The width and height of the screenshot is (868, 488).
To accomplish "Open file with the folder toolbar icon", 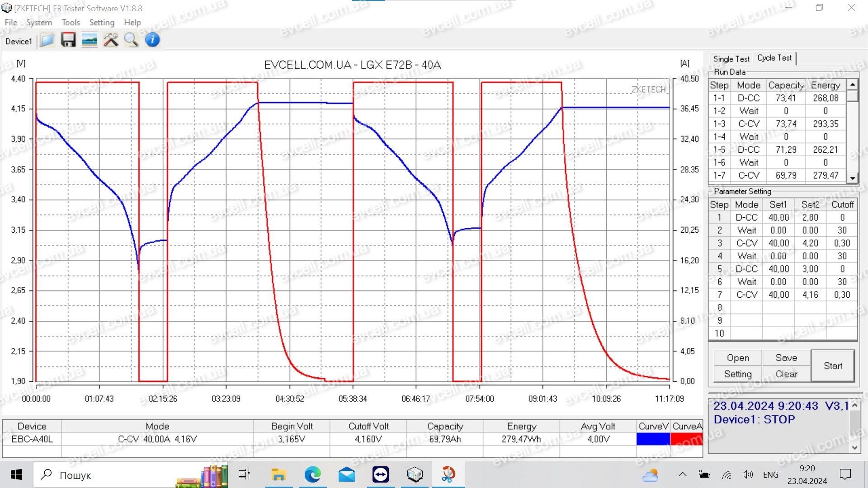I will 47,40.
